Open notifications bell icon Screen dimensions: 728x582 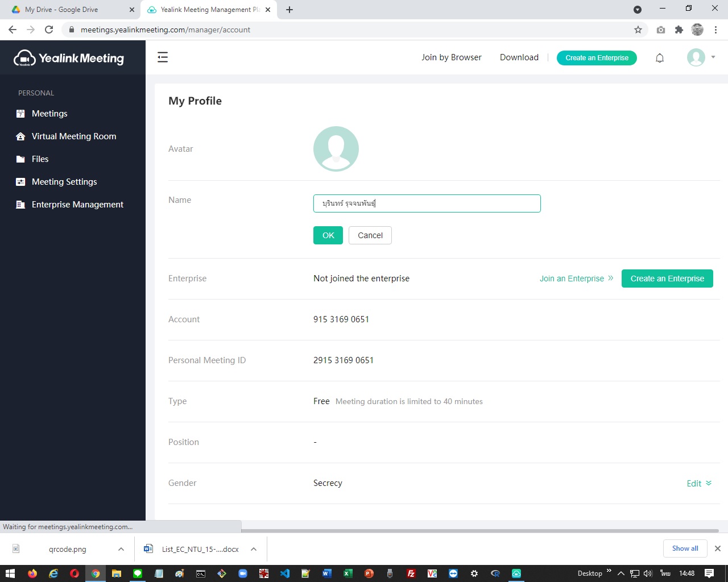click(x=660, y=58)
